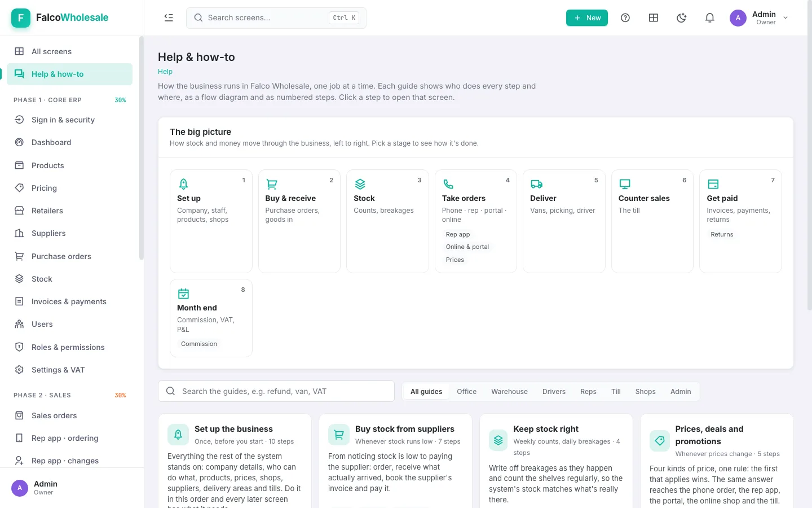Click the Search screens box in header
The image size is (812, 508).
(x=276, y=17)
